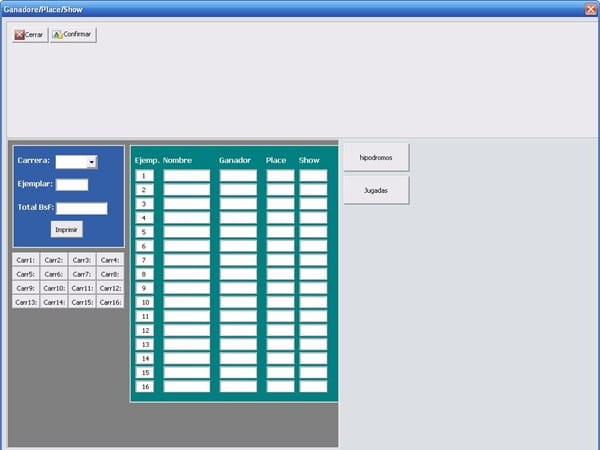The image size is (600, 450).
Task: Select the Carr2: cell
Action: pos(54,260)
